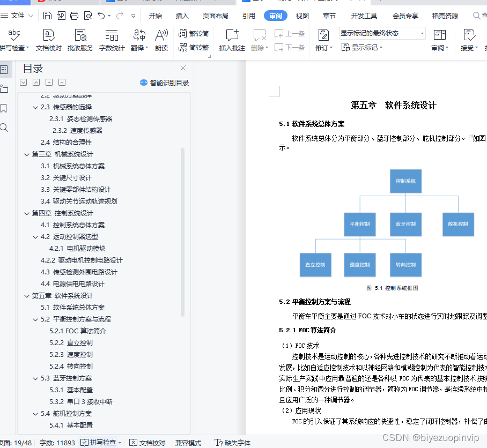Open the 显示标记 dropdown
The image size is (487, 448).
(x=362, y=48)
